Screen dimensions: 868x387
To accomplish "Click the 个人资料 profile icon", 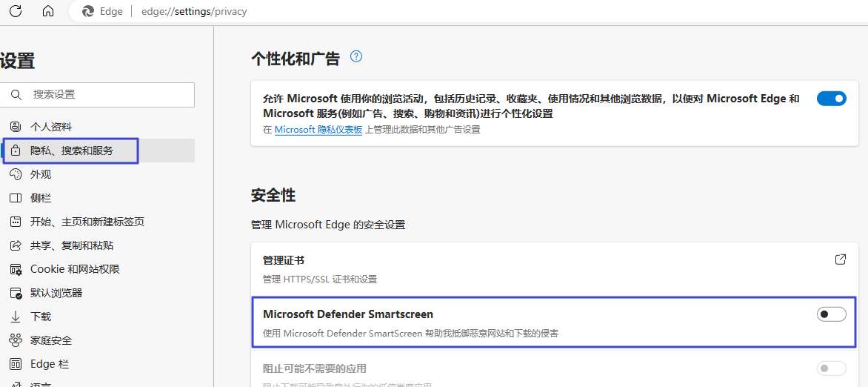I will click(x=16, y=127).
